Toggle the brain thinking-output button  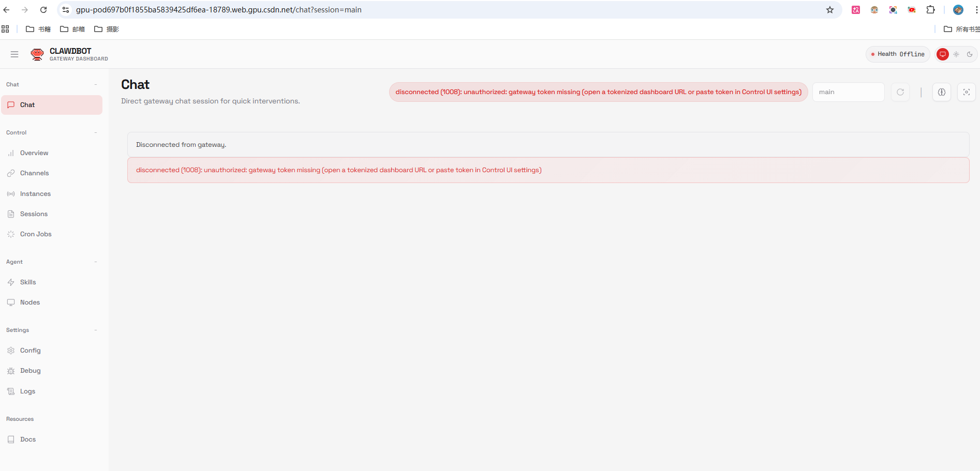pyautogui.click(x=941, y=92)
